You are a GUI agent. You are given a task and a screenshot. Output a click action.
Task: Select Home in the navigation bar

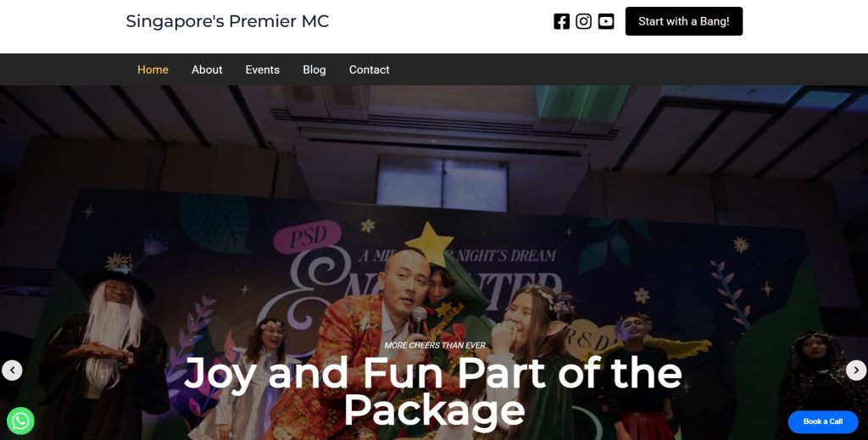[153, 70]
